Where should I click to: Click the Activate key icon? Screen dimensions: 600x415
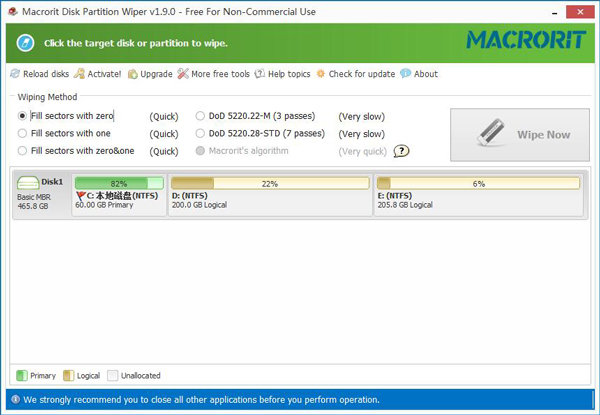click(80, 73)
